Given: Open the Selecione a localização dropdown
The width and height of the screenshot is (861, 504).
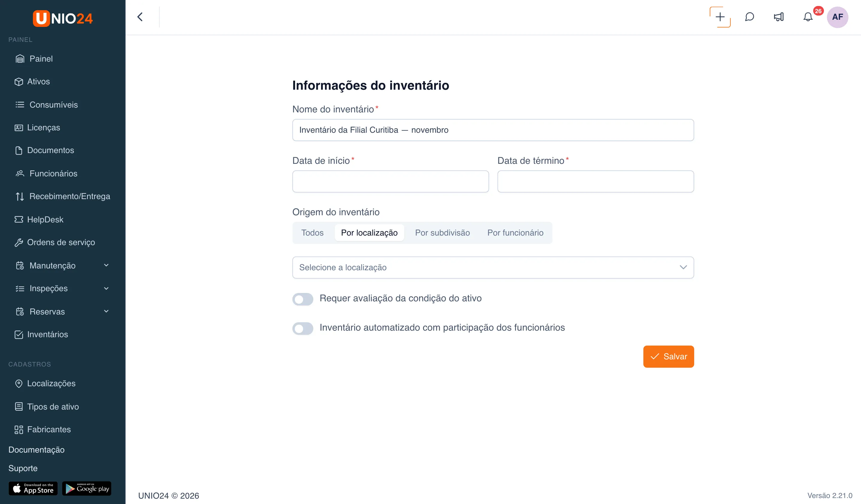Looking at the screenshot, I should (493, 268).
